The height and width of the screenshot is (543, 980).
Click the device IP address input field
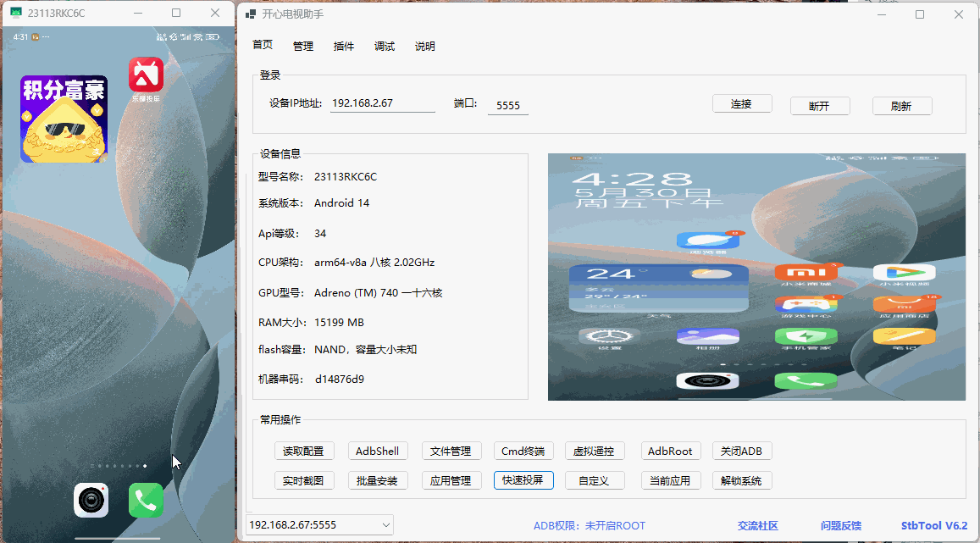pyautogui.click(x=382, y=103)
